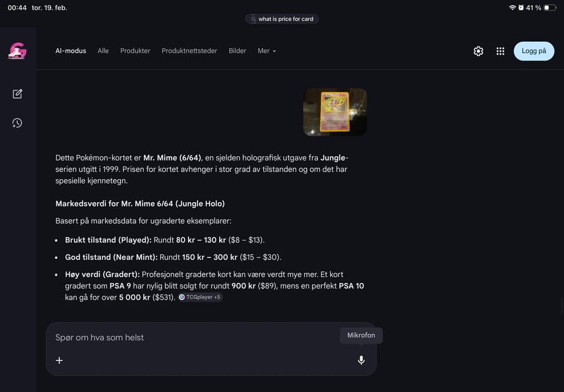Click the bold text 'Mr. Mime (6/64)'

pyautogui.click(x=172, y=158)
